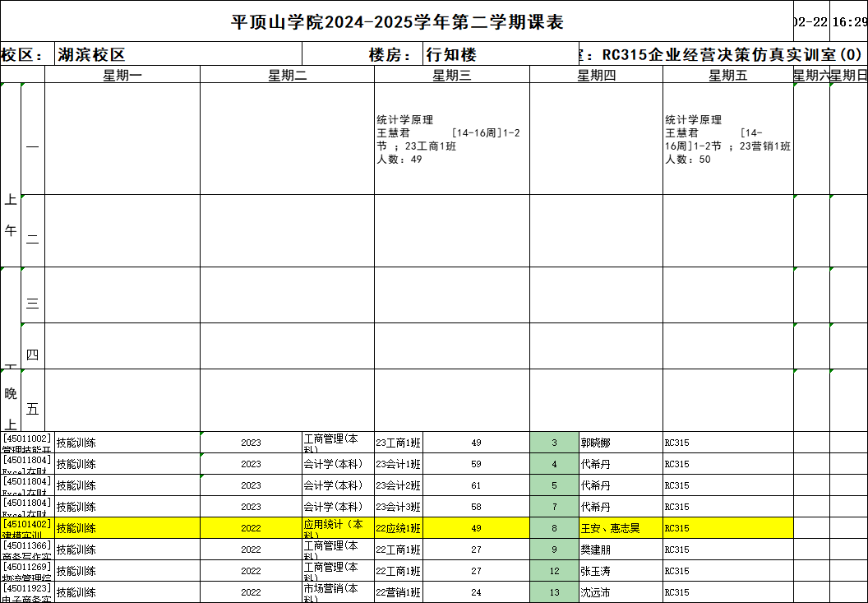The width and height of the screenshot is (868, 603).
Task: Click the 星期五 column header
Action: click(x=728, y=75)
